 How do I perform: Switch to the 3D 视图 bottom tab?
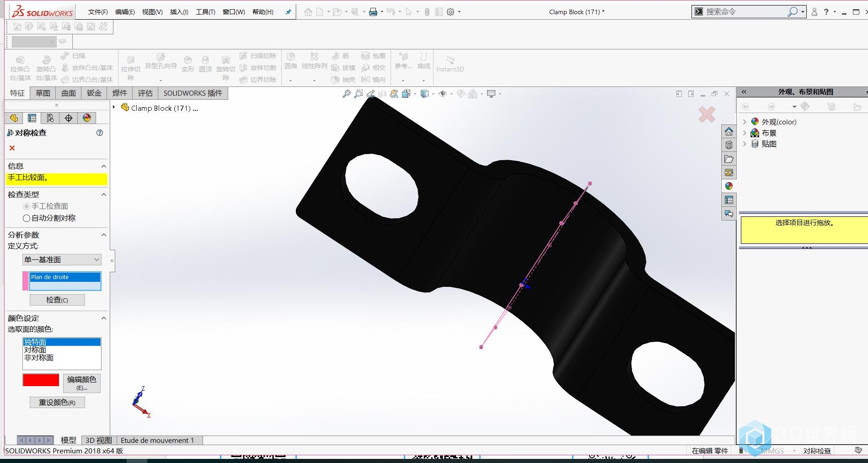point(98,440)
